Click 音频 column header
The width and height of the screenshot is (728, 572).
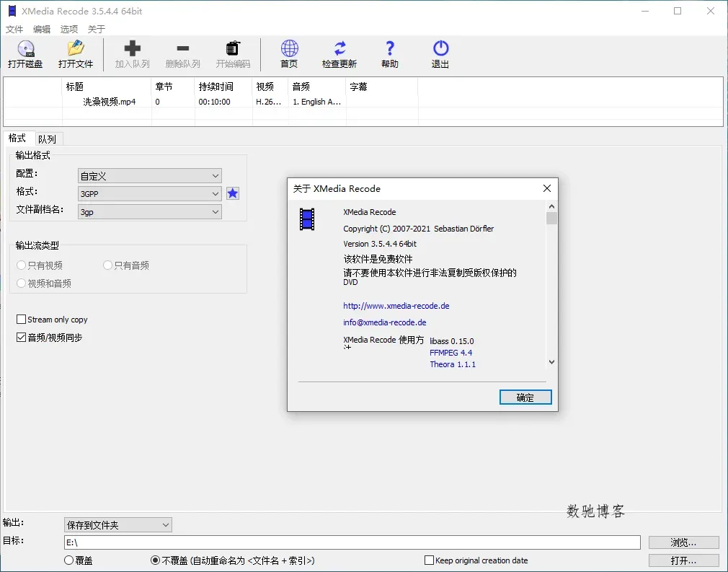click(x=318, y=87)
